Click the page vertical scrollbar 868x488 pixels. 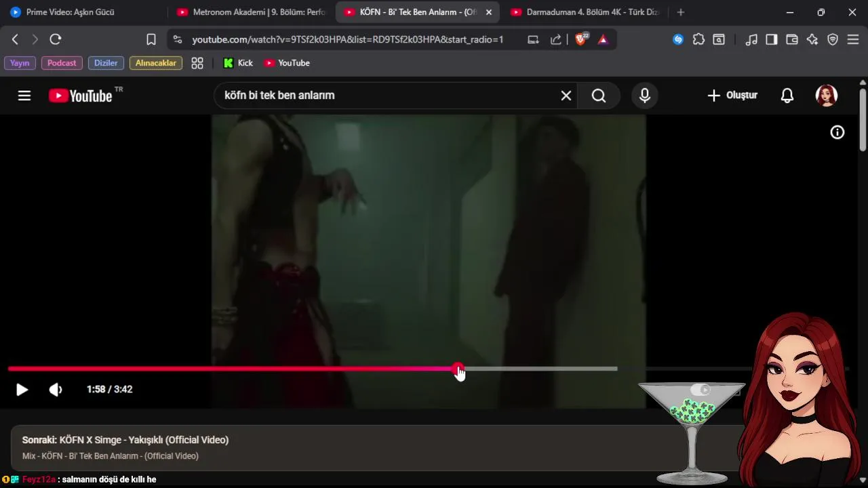click(863, 119)
